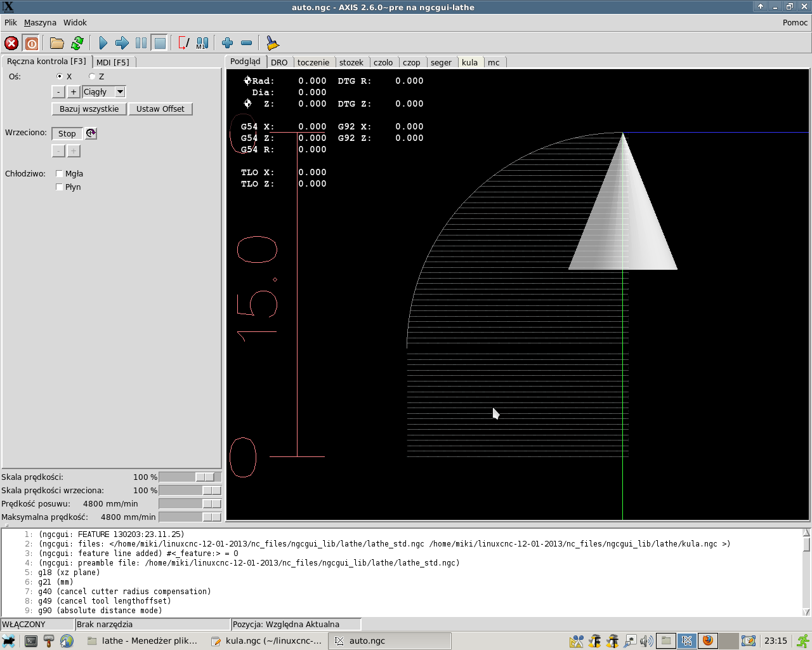This screenshot has height=650, width=812.
Task: Switch to the MDI [F5] tab
Action: (x=113, y=62)
